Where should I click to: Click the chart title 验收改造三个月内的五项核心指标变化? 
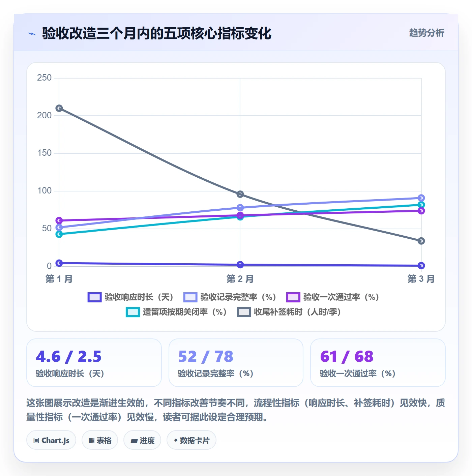(157, 33)
